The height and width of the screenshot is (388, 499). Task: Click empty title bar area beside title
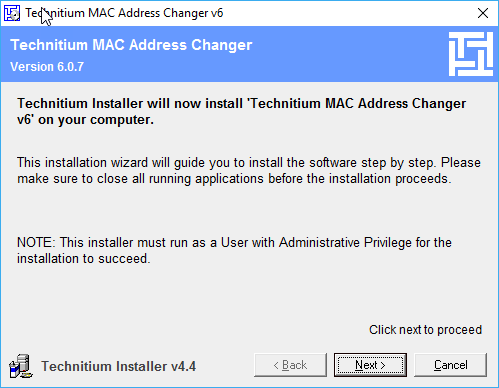pyautogui.click(x=347, y=13)
